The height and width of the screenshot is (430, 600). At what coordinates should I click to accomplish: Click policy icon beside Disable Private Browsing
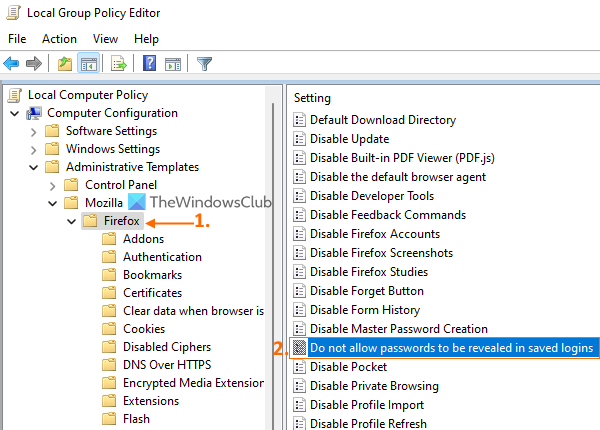coord(299,386)
